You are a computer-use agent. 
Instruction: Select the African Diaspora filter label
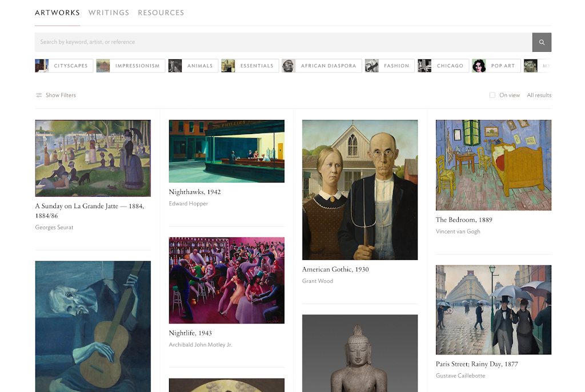(x=328, y=66)
